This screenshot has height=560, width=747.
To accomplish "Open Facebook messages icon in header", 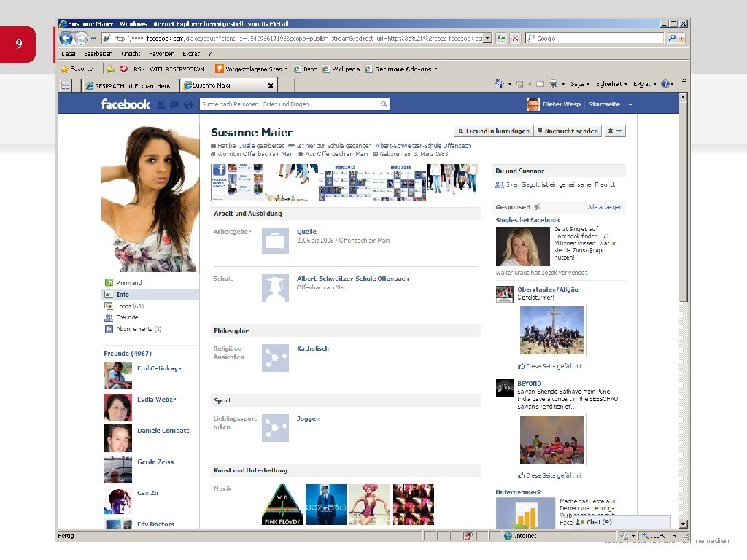I will pos(175,105).
